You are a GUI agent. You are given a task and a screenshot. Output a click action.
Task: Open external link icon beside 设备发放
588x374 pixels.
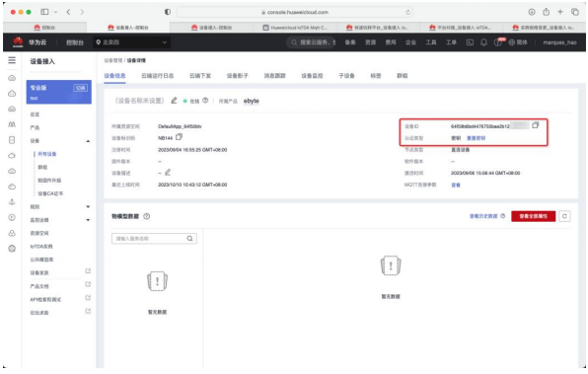[x=88, y=271]
